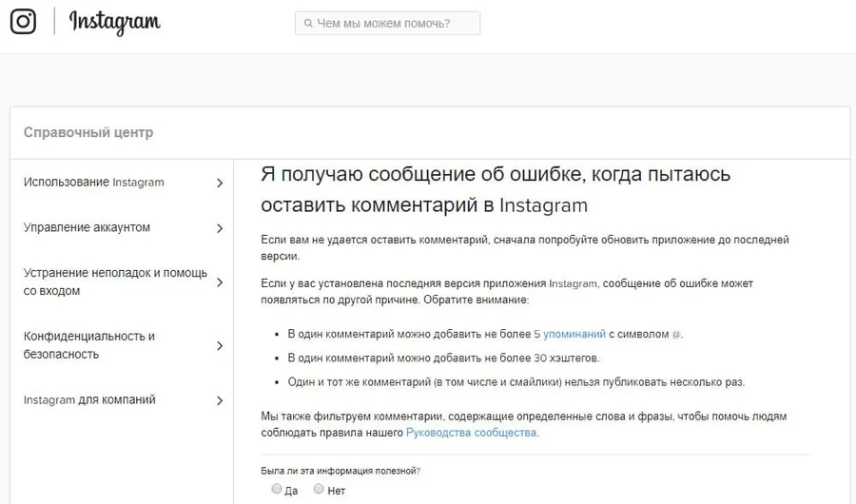Image resolution: width=856 pixels, height=504 pixels.
Task: Follow the "упоминаний" hyperlink
Action: tap(574, 335)
